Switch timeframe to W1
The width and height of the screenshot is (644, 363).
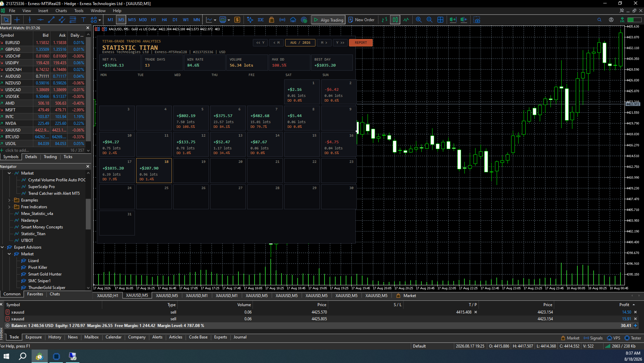186,20
